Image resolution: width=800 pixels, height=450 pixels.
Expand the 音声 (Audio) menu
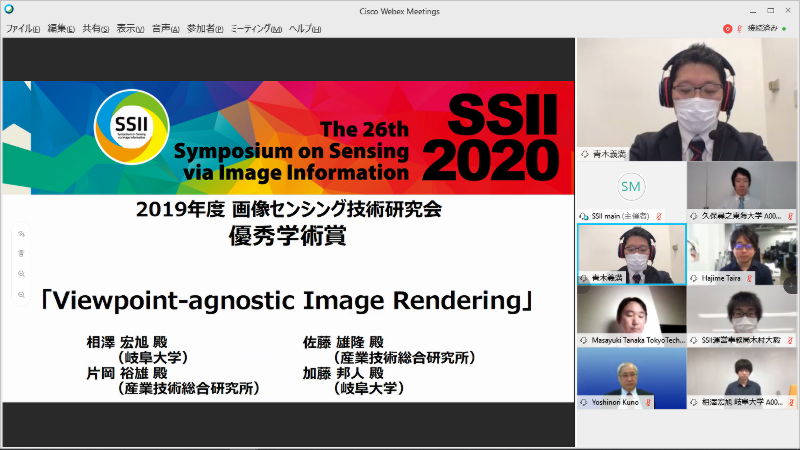(x=164, y=29)
